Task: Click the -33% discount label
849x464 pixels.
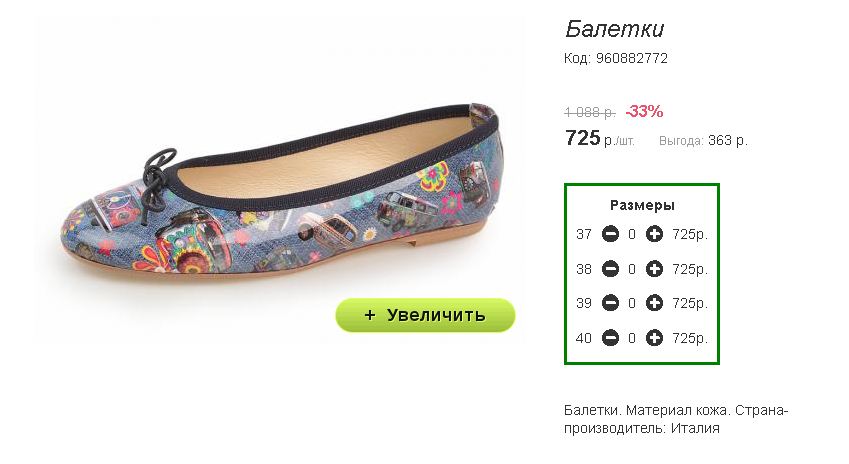Action: point(644,111)
